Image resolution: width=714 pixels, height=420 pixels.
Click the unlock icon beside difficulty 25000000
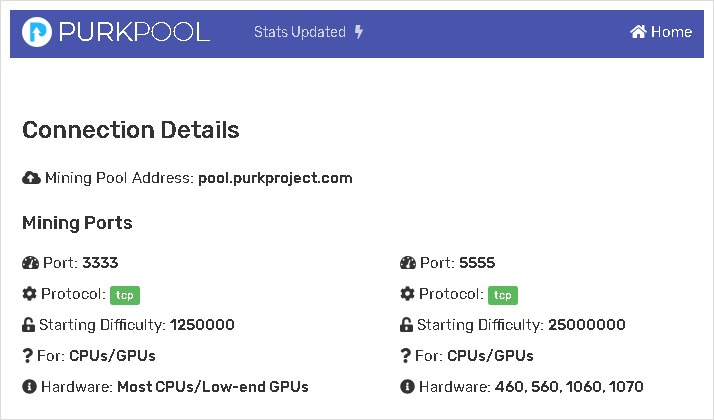pos(406,325)
